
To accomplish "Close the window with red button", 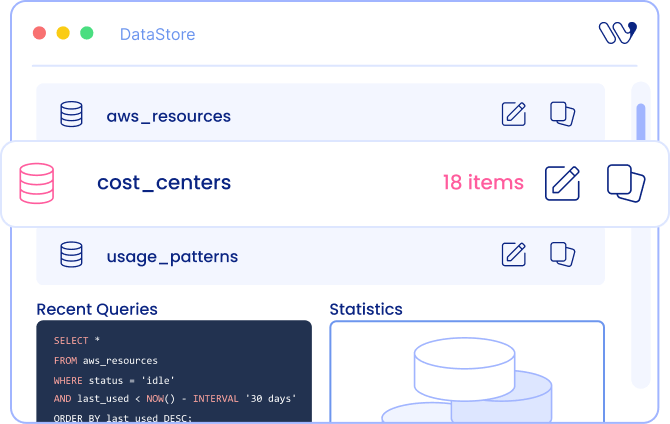I will (x=39, y=33).
